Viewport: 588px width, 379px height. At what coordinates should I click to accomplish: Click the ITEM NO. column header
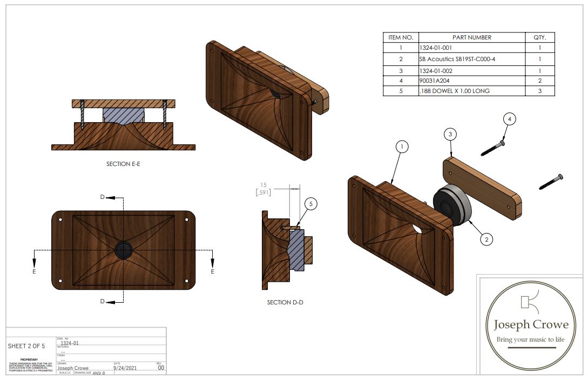coord(401,37)
